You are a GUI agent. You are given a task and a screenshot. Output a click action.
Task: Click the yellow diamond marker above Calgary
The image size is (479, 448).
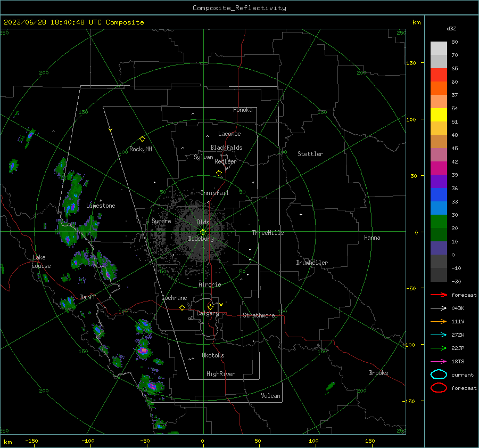pos(210,307)
